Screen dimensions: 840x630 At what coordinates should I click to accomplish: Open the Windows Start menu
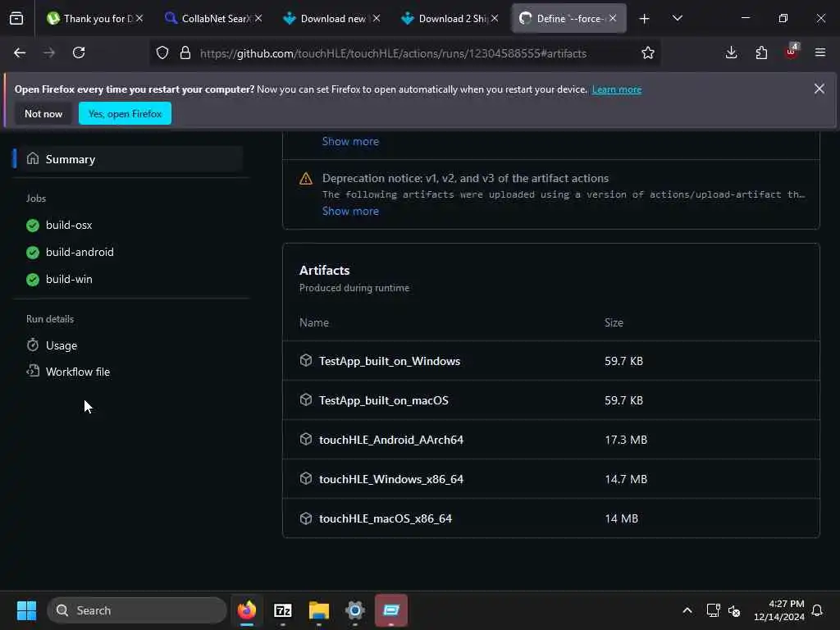click(26, 610)
